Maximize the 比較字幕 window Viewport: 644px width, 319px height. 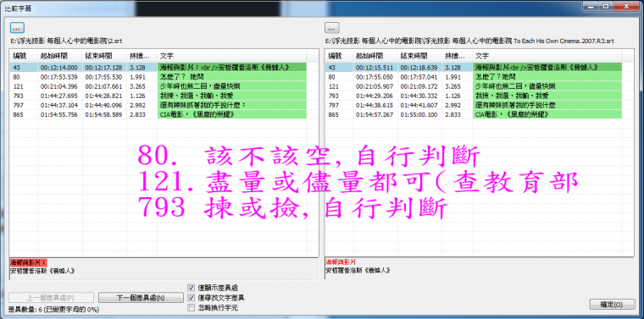point(605,6)
